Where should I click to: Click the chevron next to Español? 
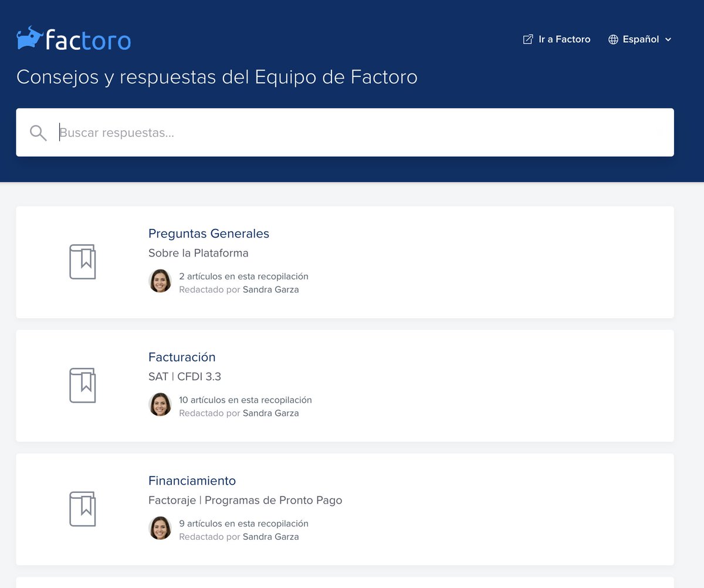[x=668, y=39]
